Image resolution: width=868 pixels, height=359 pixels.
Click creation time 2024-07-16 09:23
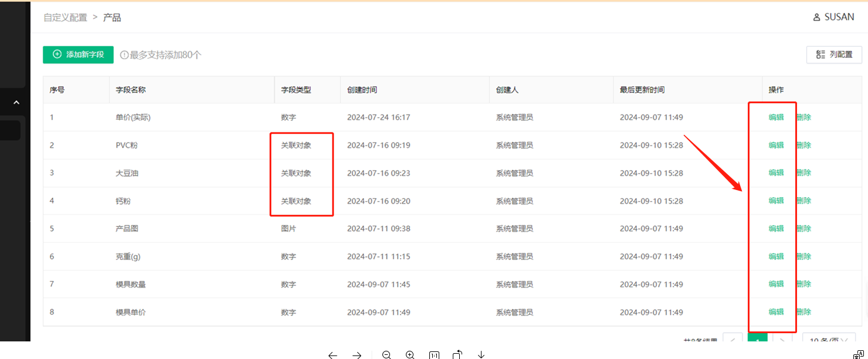click(x=378, y=173)
